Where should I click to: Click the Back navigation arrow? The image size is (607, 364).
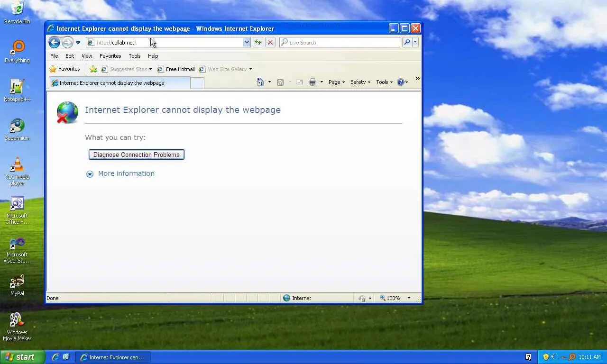pos(54,42)
